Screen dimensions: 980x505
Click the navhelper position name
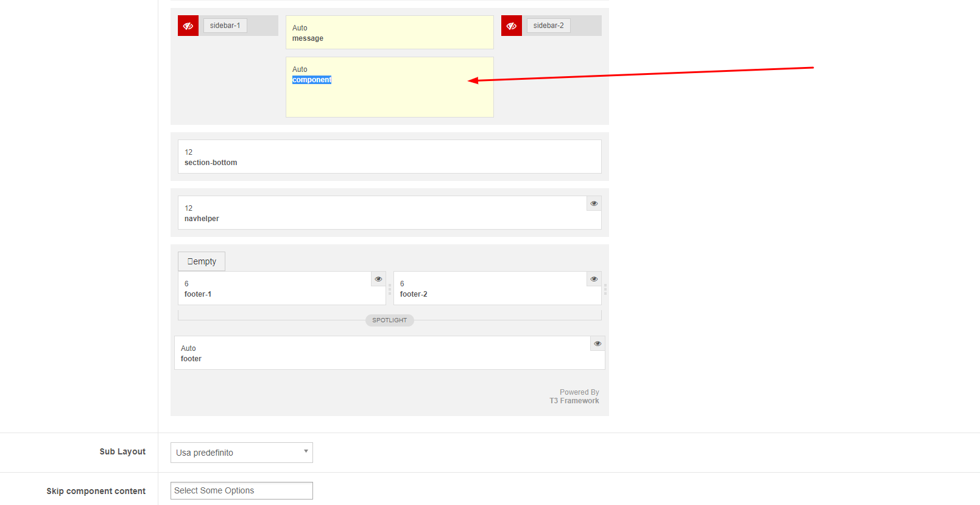click(202, 219)
